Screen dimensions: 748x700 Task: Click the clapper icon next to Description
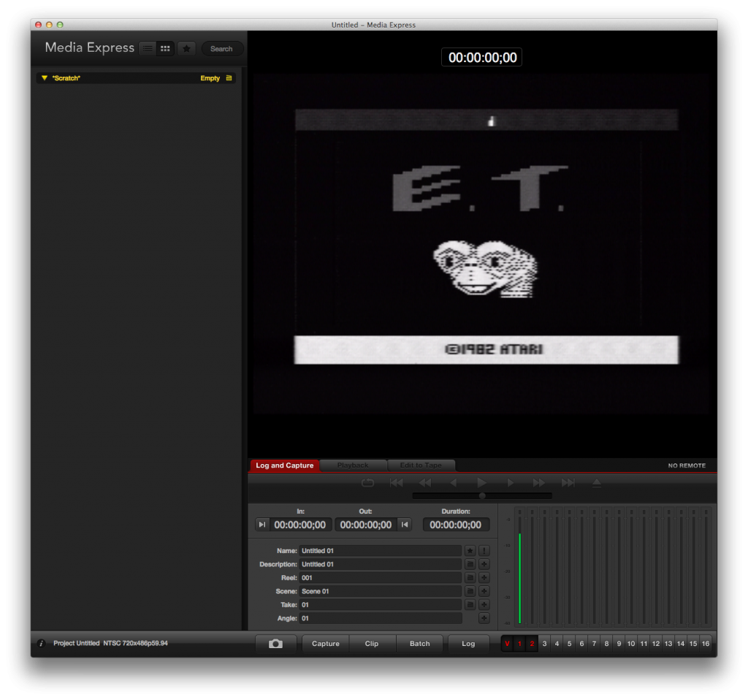[x=470, y=564]
